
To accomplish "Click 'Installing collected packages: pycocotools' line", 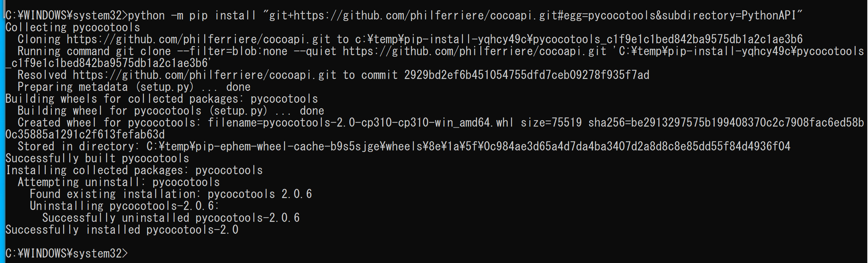I will click(x=134, y=170).
